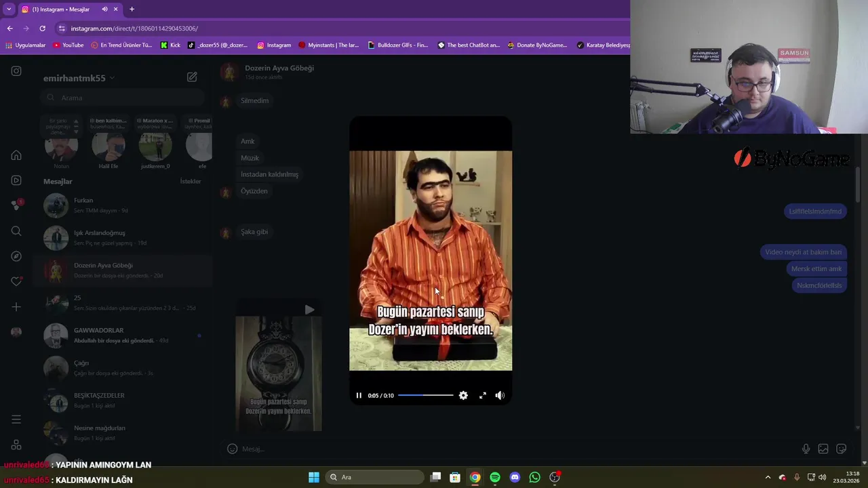Go to Instagram Home in the sidebar

[x=16, y=155]
